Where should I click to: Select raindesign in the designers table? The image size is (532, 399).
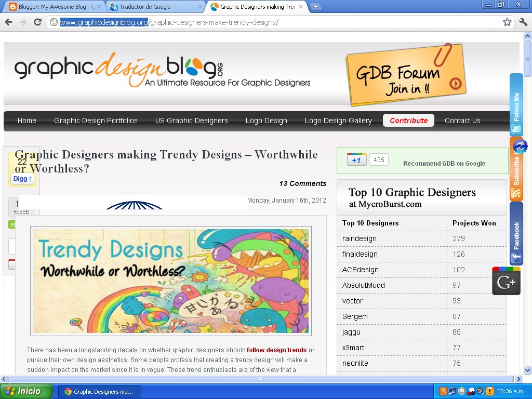point(360,238)
